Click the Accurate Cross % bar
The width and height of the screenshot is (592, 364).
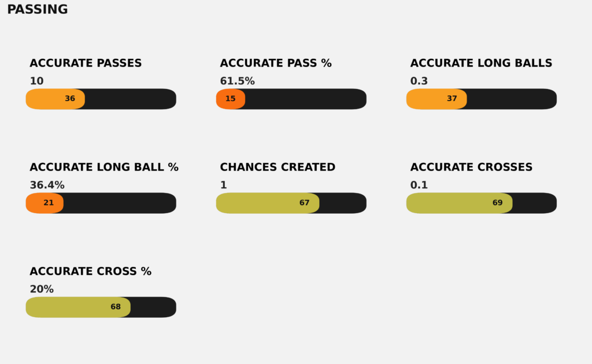[101, 307]
